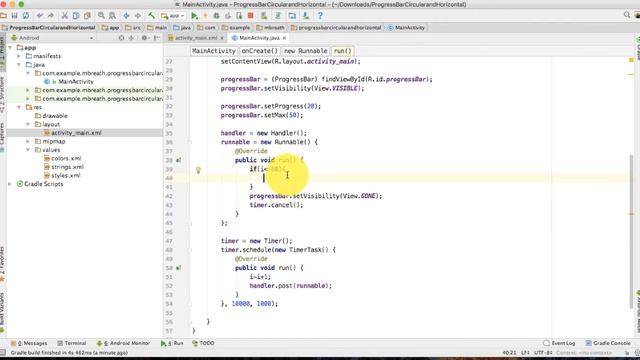The image size is (640, 360).
Task: Click the Make Project hammer icon
Action: pos(151,16)
